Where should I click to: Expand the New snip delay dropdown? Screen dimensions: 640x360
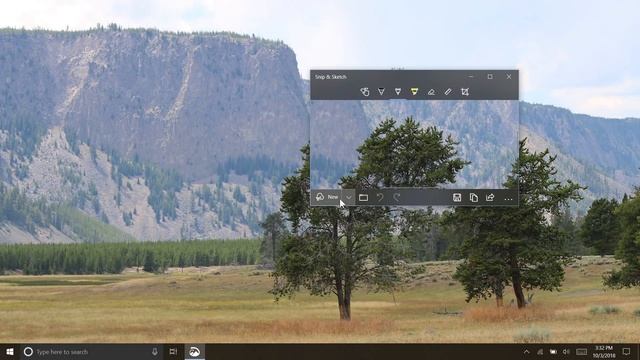point(349,198)
